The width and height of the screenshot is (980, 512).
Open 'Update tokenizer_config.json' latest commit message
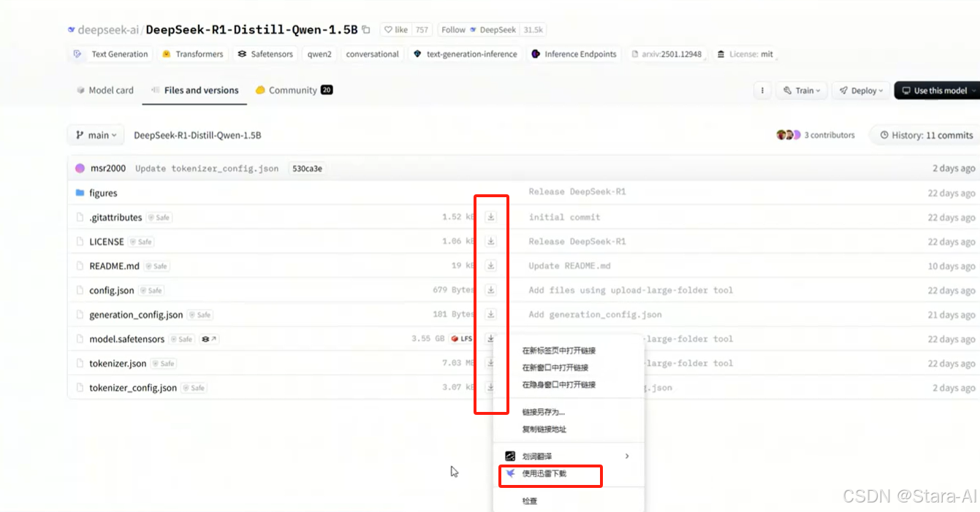tap(207, 168)
